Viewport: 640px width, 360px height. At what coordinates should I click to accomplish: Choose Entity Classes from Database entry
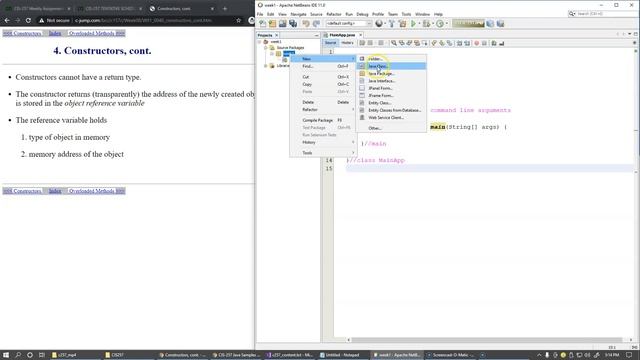coord(391,110)
